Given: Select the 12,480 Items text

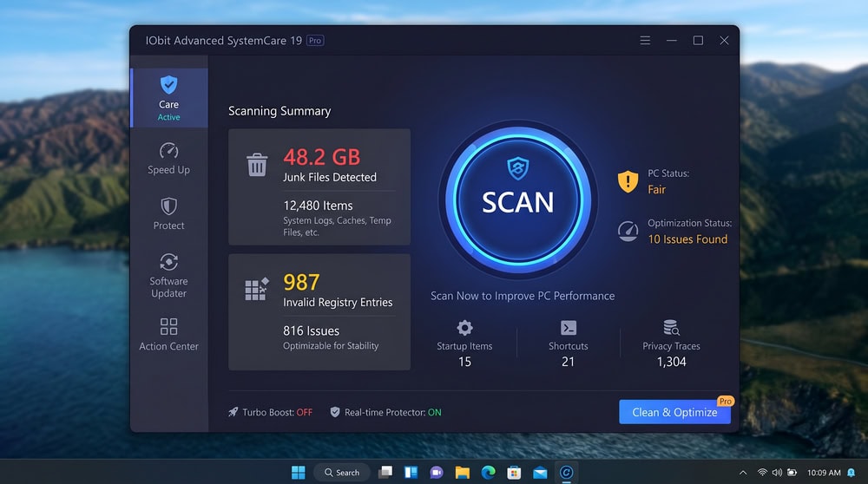Looking at the screenshot, I should coord(318,206).
